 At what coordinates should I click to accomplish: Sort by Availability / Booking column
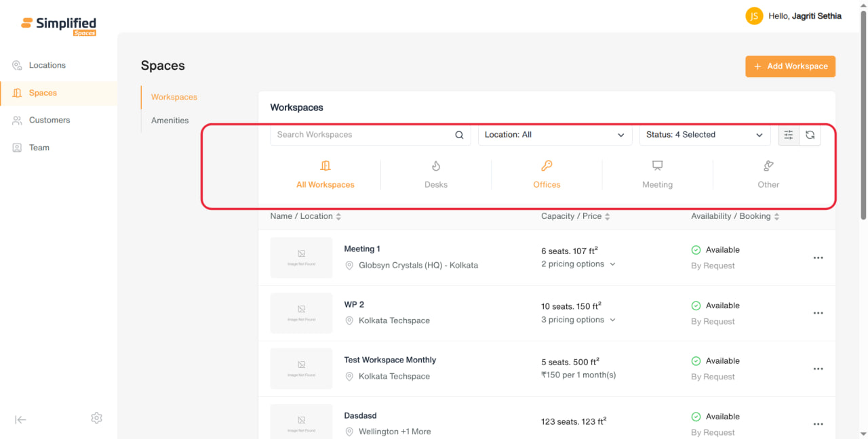735,216
